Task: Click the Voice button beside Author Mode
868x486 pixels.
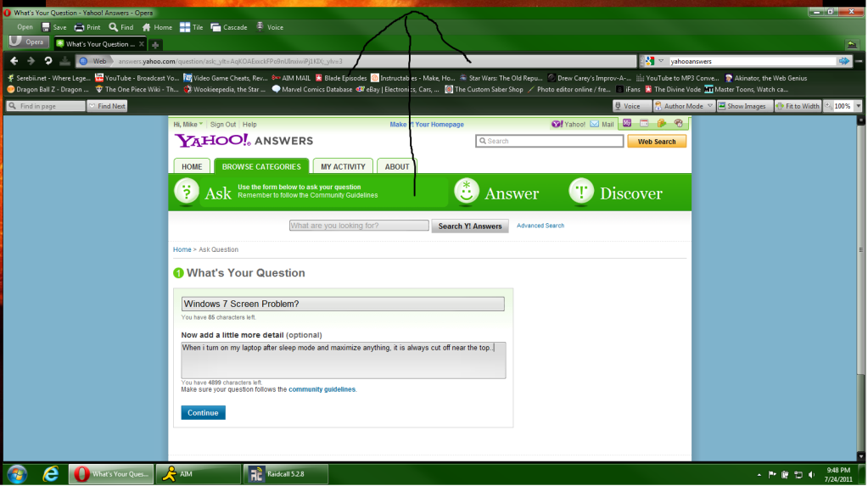Action: [631, 106]
